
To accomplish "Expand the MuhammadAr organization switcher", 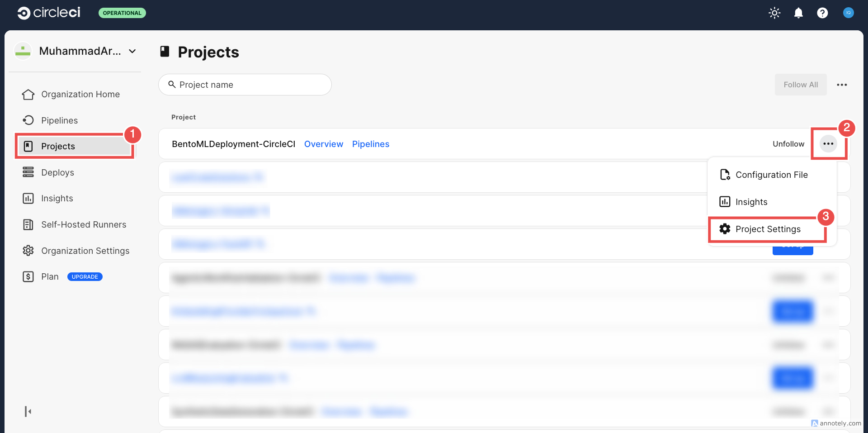I will tap(132, 51).
